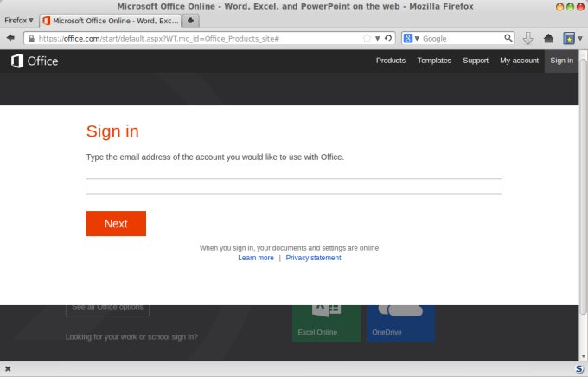This screenshot has width=588, height=377.
Task: Click the 'Sign in' orange heading
Action: coord(112,131)
